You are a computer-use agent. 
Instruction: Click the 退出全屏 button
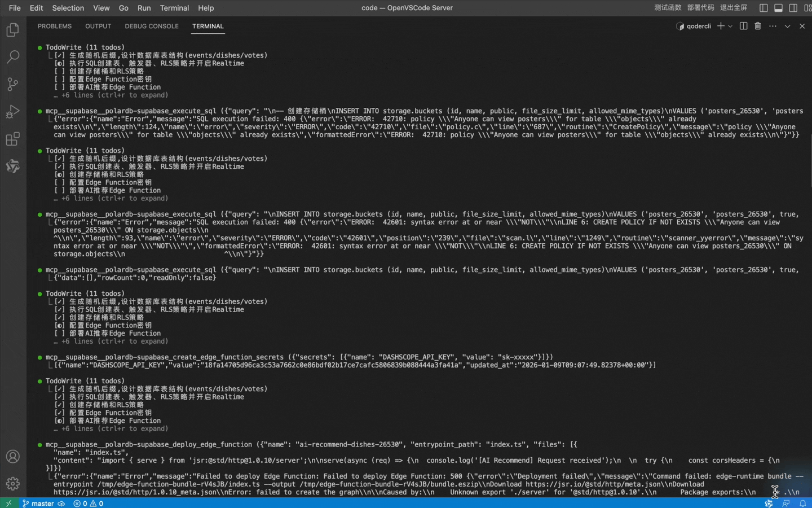click(x=734, y=8)
